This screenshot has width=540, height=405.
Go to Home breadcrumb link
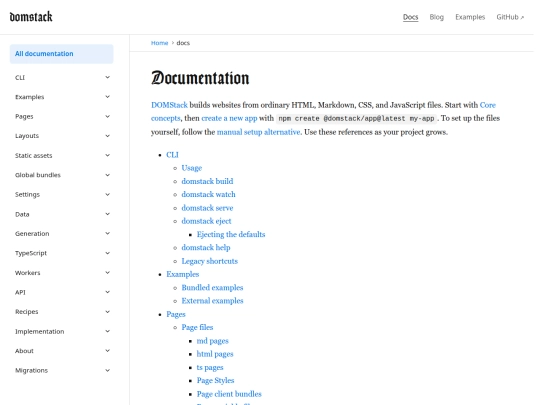pos(159,43)
